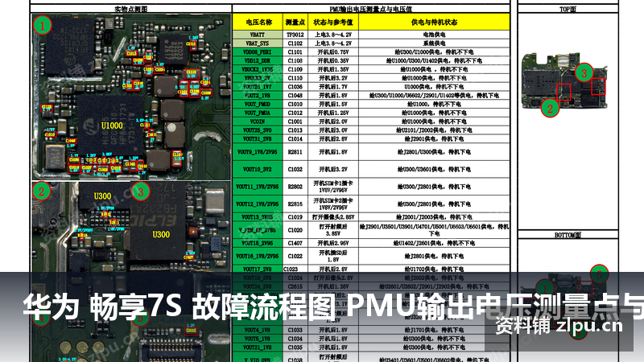644x362 pixels.
Task: Click measurement point C1020 in the table
Action: [295, 230]
